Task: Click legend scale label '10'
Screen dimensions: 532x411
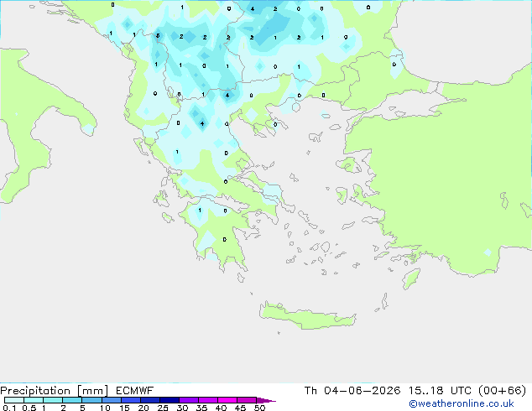Action: [x=105, y=408]
